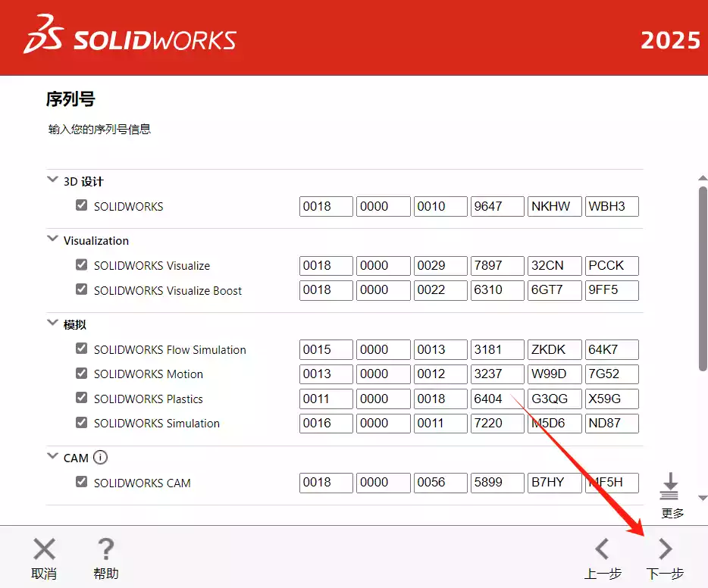Disable the SOLIDWORKS CAM checkbox

[x=82, y=482]
